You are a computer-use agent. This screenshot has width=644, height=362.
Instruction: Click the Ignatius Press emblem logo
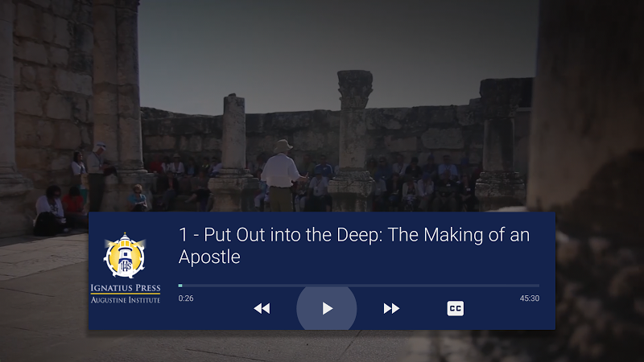[x=125, y=255]
